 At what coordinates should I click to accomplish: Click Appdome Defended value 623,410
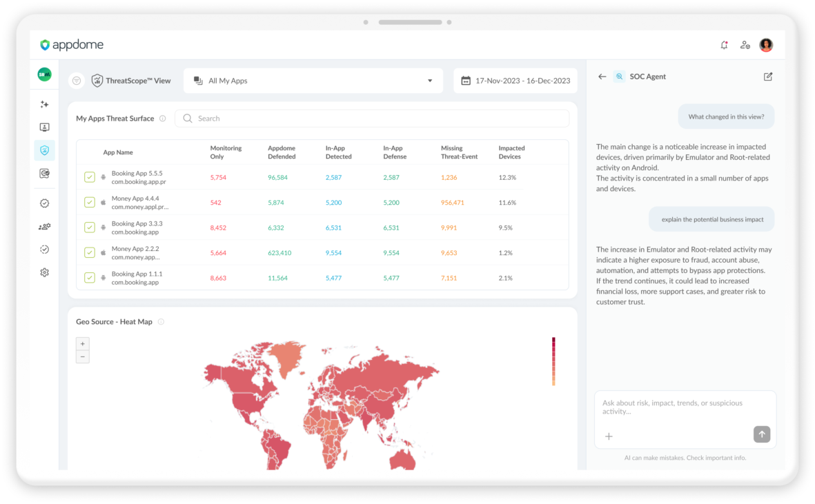click(x=279, y=253)
